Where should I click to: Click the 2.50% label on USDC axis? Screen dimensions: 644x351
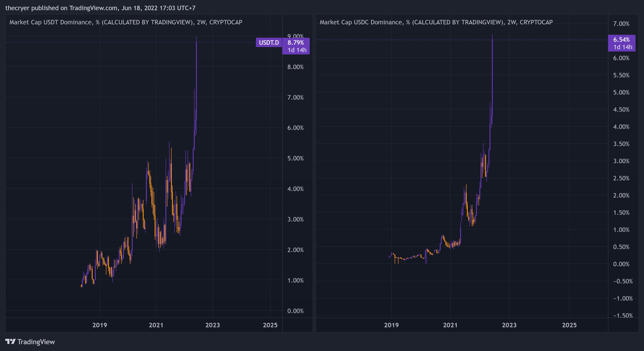[x=621, y=178]
